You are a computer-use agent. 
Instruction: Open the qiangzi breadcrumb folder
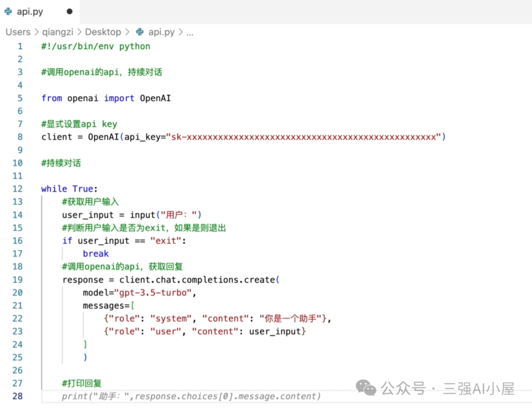pyautogui.click(x=58, y=32)
